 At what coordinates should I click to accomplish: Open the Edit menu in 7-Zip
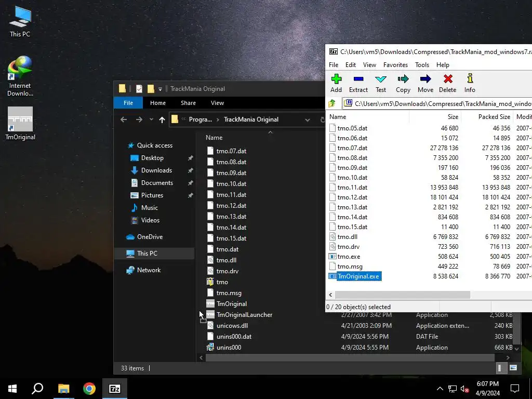click(x=351, y=65)
